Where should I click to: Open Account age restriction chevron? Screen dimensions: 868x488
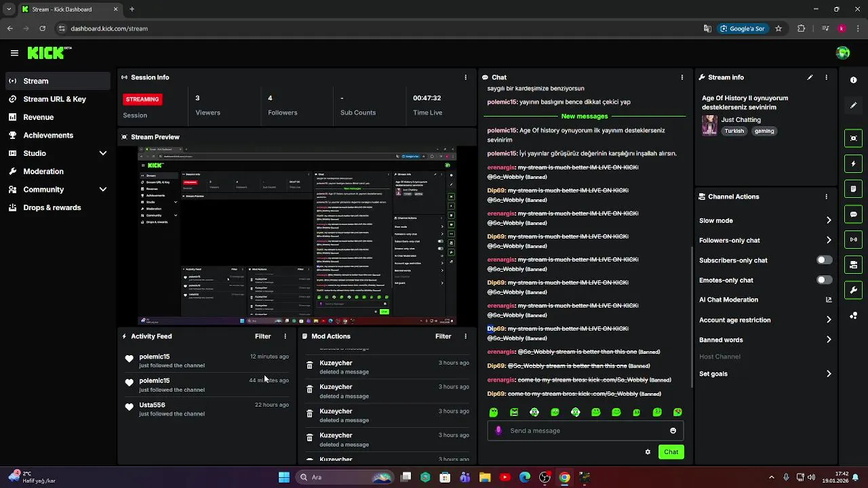point(829,320)
